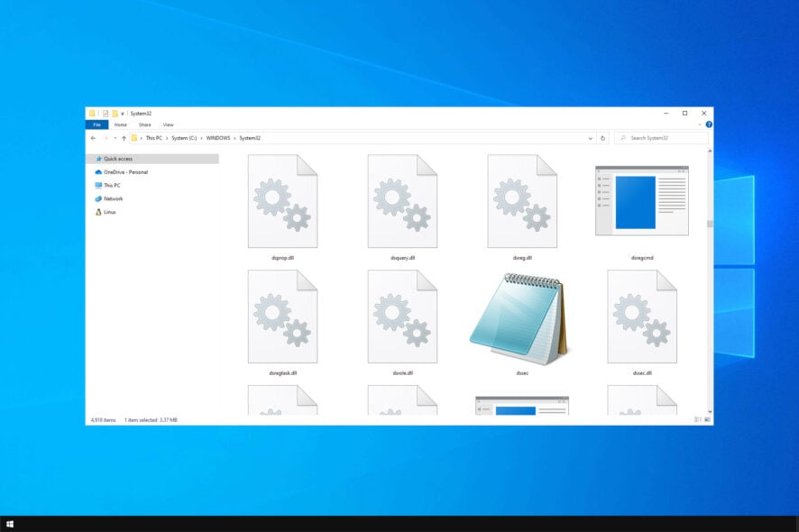Open the WINDOWS breadcrumb chevron
The image size is (799, 532).
point(235,137)
